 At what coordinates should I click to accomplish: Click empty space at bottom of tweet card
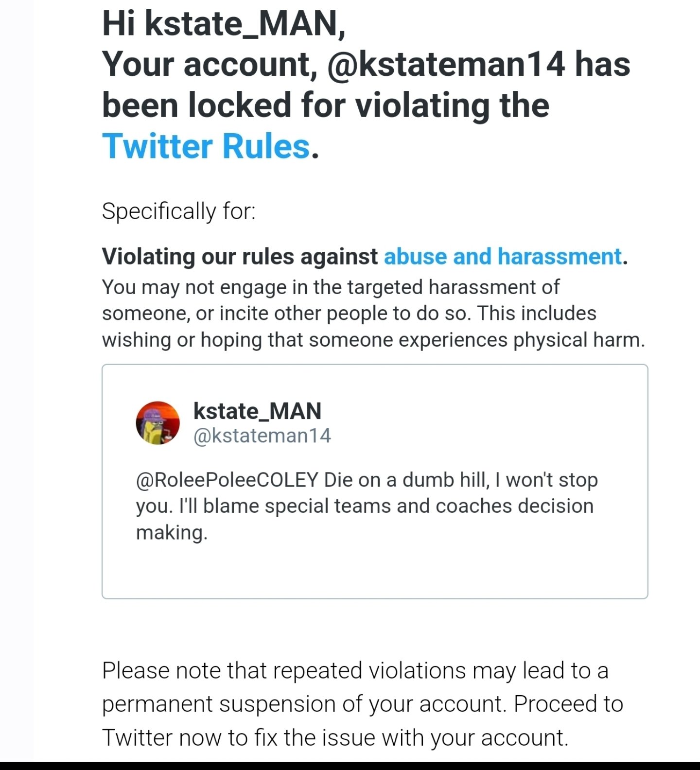click(x=374, y=574)
